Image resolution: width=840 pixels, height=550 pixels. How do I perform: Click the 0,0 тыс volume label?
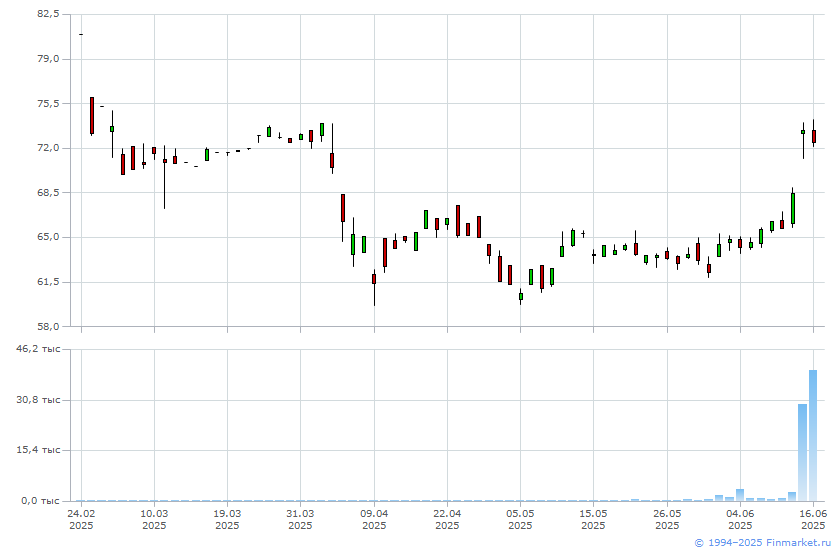click(41, 501)
